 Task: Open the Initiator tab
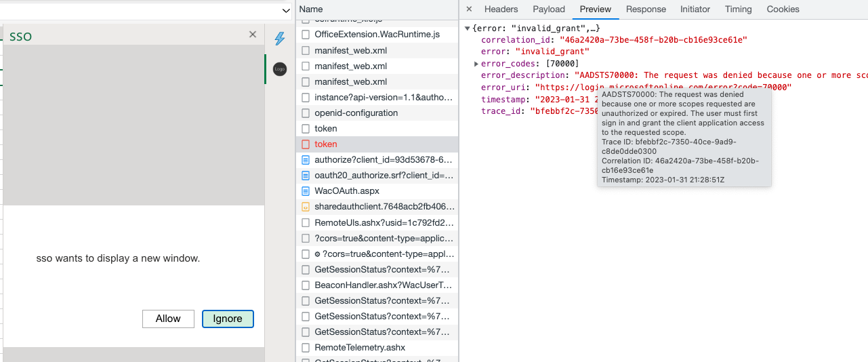pos(695,9)
